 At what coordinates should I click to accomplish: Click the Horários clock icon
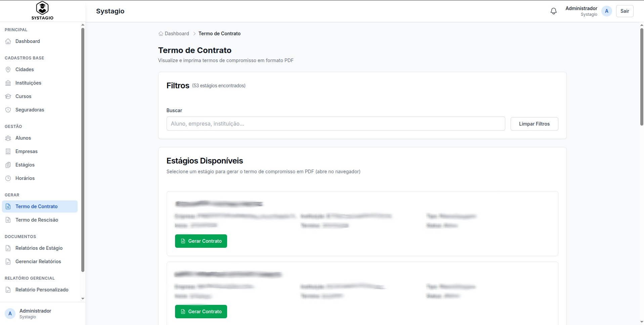click(8, 178)
